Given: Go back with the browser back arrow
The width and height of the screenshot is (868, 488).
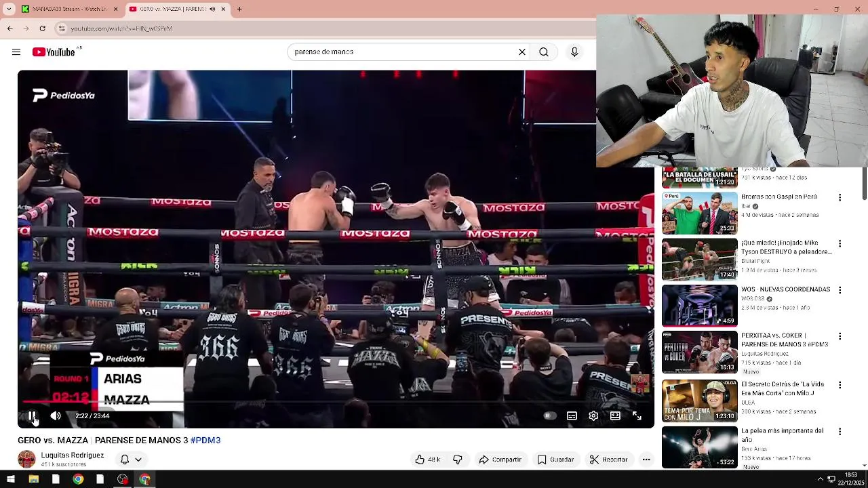Looking at the screenshot, I should (x=9, y=28).
